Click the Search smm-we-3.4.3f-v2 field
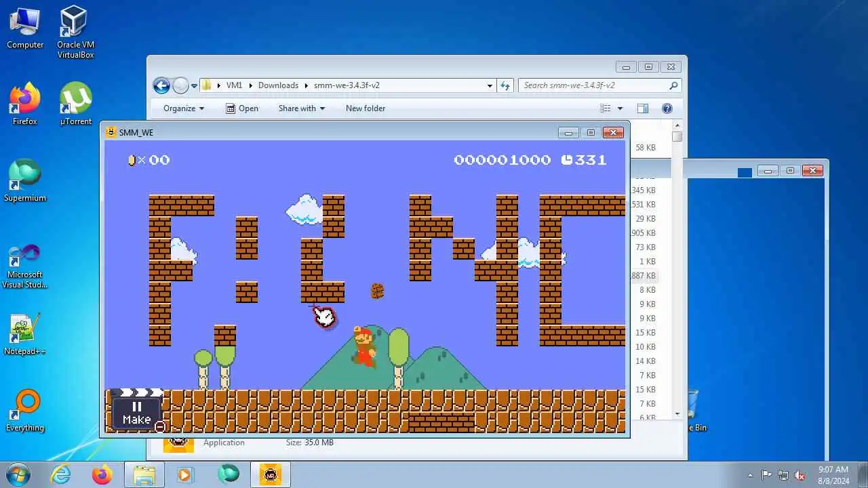Screen dimensions: 868x488 600,85
